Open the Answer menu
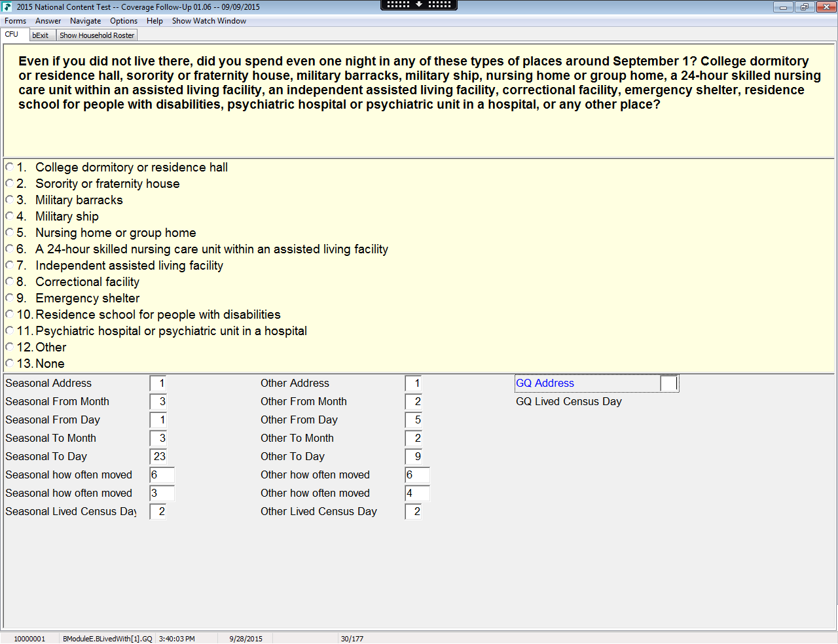Screen dimensions: 838x644 pyautogui.click(x=48, y=21)
